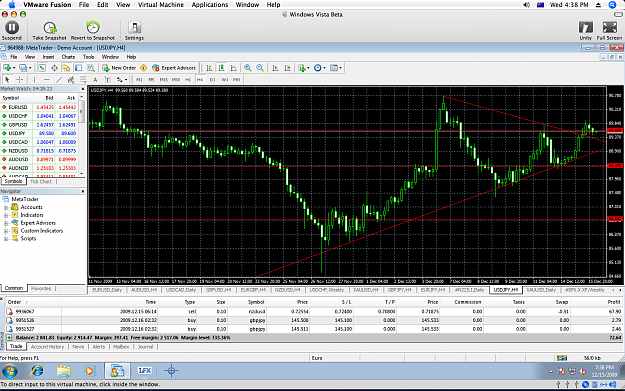The image size is (625, 391).
Task: Open the Tools menu in MetaTrader
Action: (x=88, y=57)
